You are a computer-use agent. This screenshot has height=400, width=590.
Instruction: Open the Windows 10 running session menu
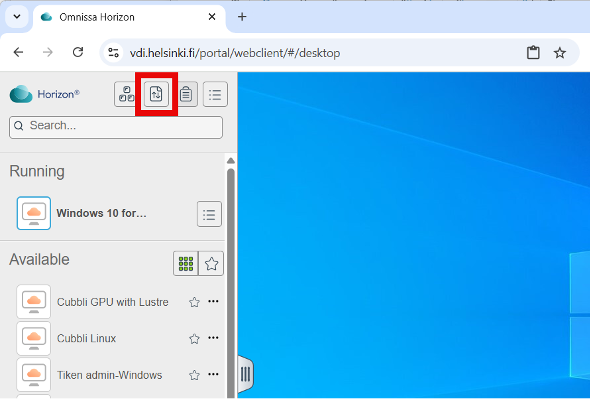[209, 214]
